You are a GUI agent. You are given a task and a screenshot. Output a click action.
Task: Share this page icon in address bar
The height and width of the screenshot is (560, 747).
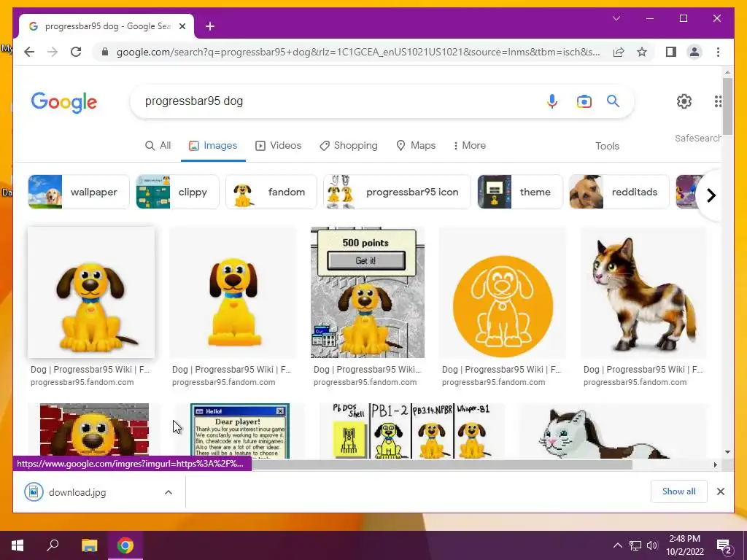619,52
